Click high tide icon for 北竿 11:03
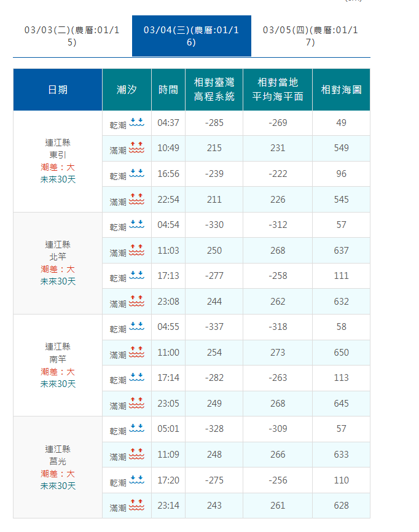Viewport: 419px width, 532px height. 136,251
